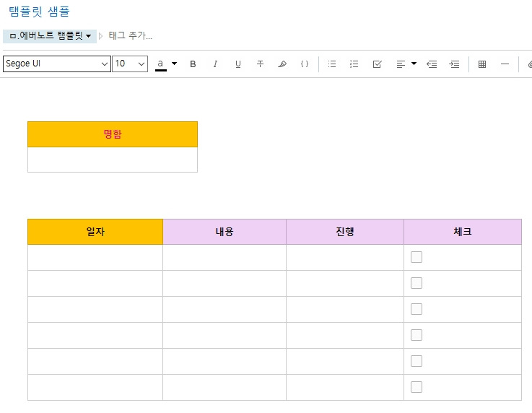Insert a table

click(x=481, y=64)
